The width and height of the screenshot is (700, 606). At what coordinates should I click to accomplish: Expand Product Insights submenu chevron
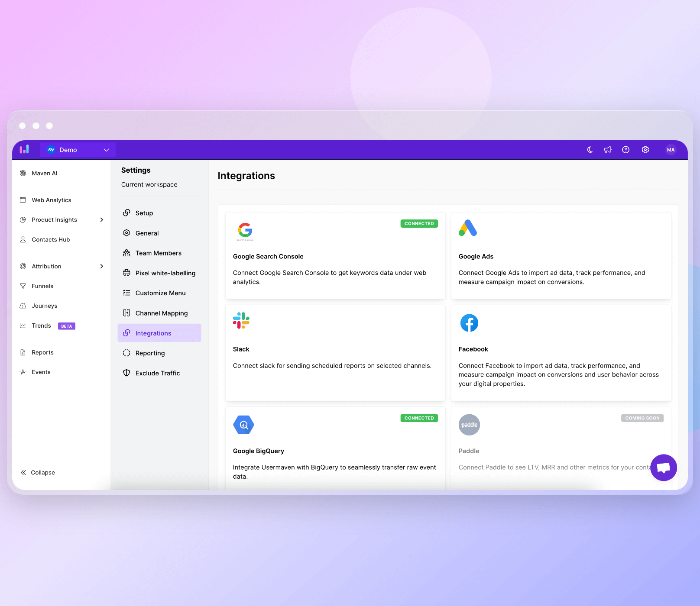pos(102,220)
